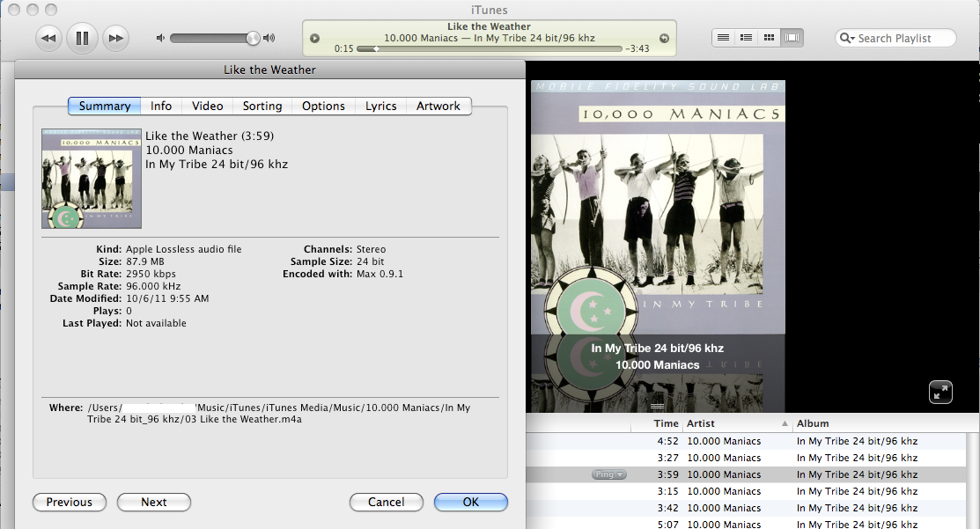Image resolution: width=980 pixels, height=529 pixels.
Task: Select the track row with time 3:42
Action: (746, 509)
